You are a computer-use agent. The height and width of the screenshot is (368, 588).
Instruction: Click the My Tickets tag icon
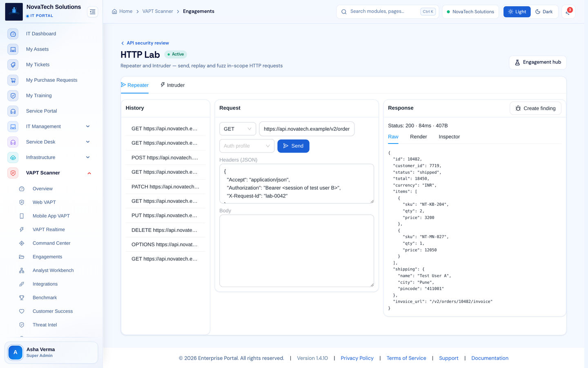[x=13, y=65]
